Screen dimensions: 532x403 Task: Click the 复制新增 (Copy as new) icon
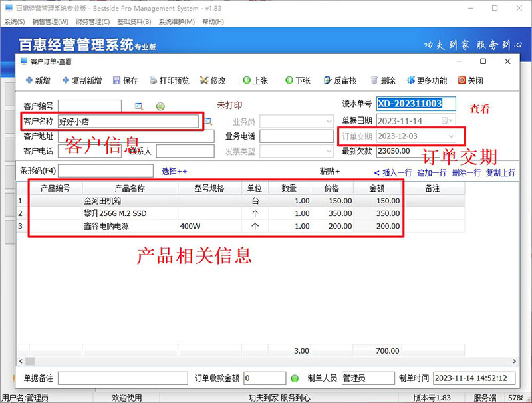(x=66, y=80)
